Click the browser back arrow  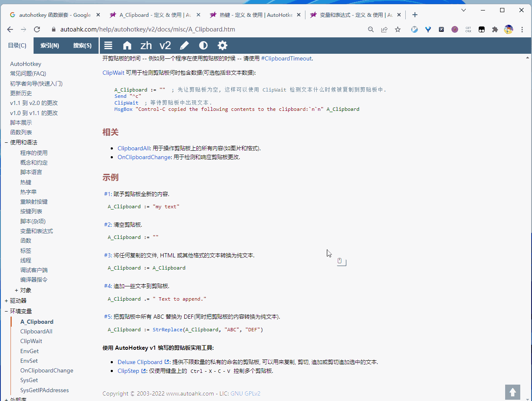click(10, 29)
